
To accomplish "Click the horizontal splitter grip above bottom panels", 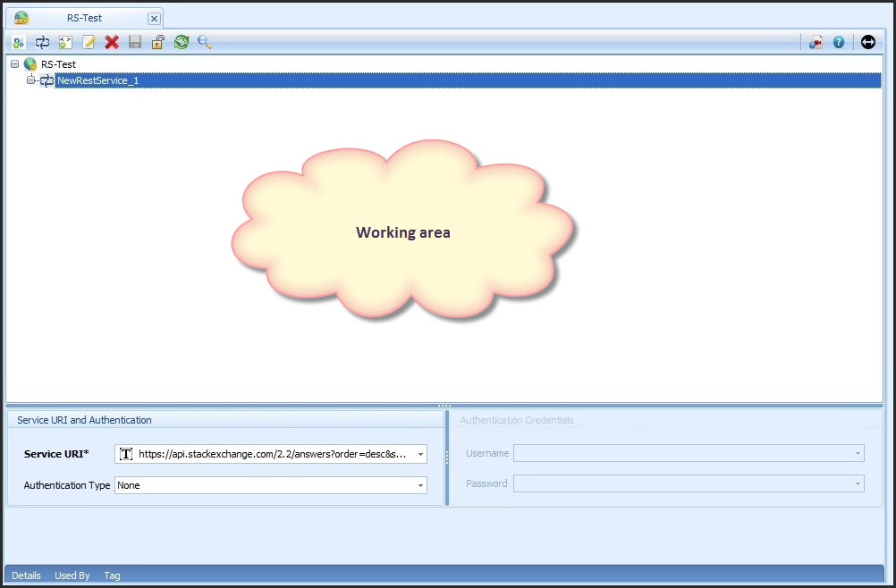I will click(x=444, y=406).
